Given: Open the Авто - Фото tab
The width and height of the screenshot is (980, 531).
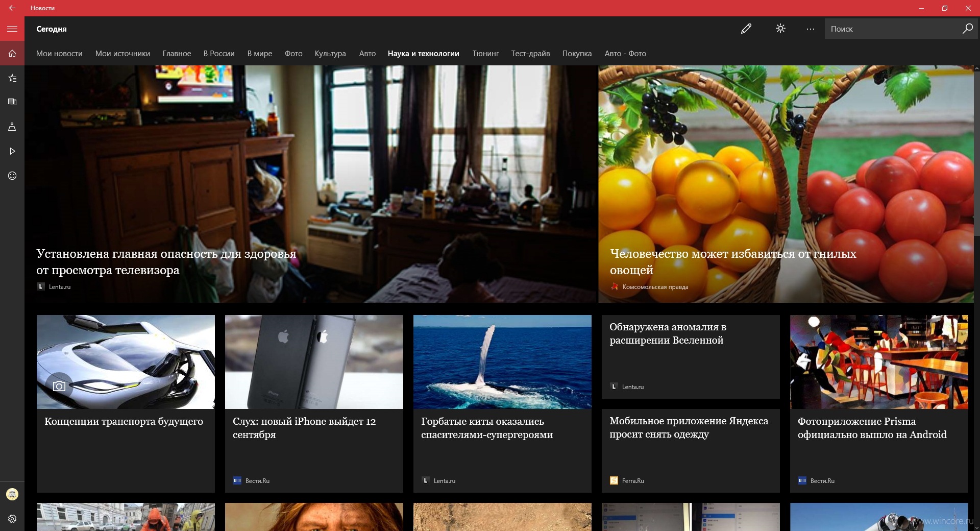Looking at the screenshot, I should (x=625, y=54).
